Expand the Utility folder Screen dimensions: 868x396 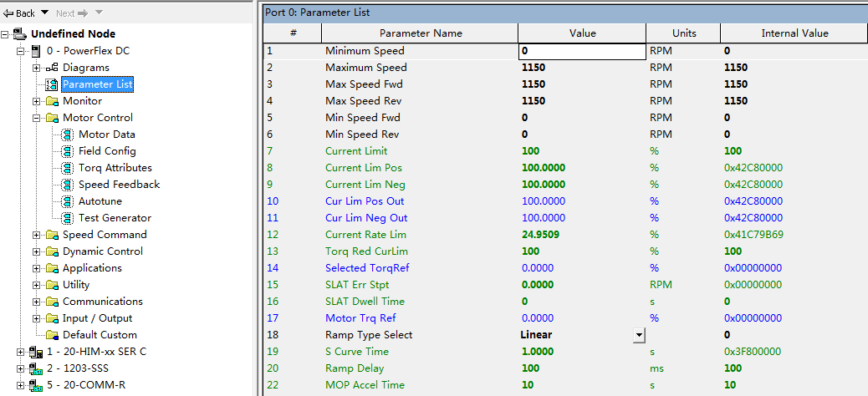pos(37,285)
